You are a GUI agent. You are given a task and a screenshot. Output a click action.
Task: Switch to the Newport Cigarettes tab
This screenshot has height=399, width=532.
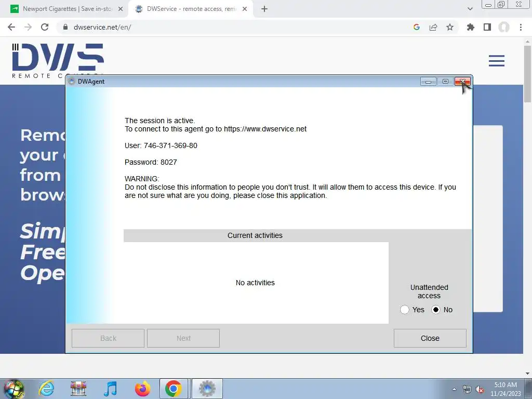pyautogui.click(x=67, y=9)
